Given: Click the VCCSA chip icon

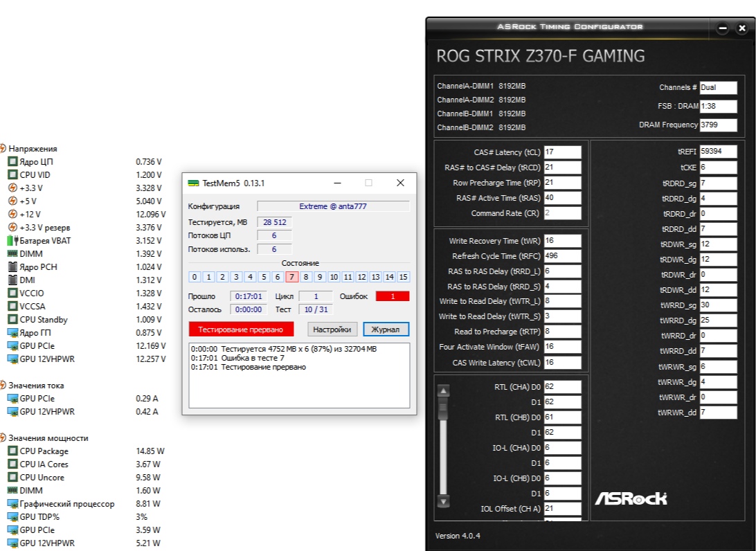Looking at the screenshot, I should 12,306.
